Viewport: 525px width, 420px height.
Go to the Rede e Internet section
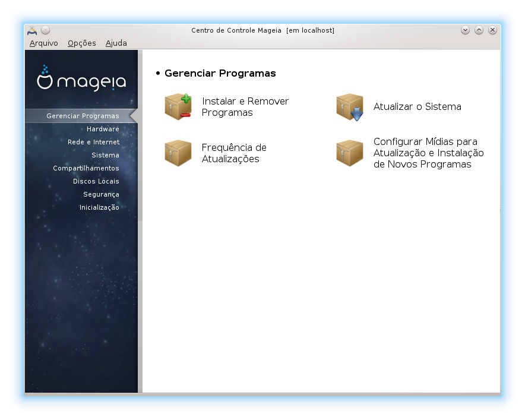[93, 142]
